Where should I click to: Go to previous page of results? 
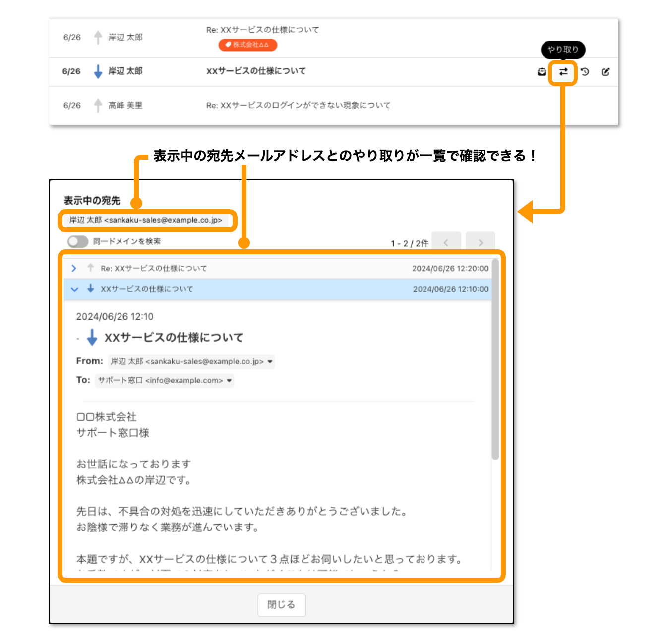(446, 242)
